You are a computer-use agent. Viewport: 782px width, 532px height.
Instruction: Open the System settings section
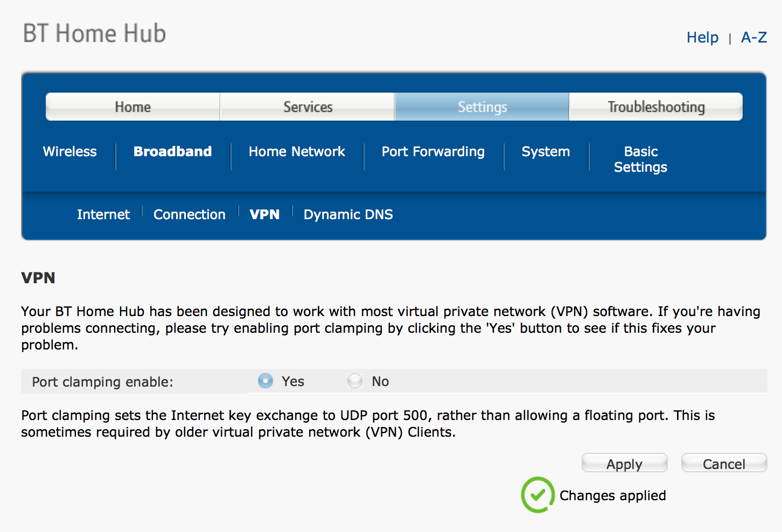tap(546, 152)
